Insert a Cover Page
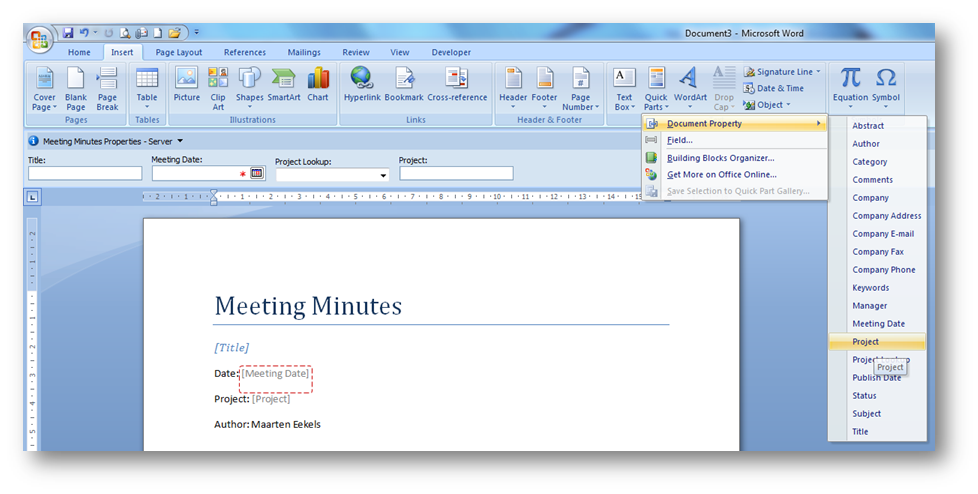Screen dimensions: 978x494 click(44, 89)
